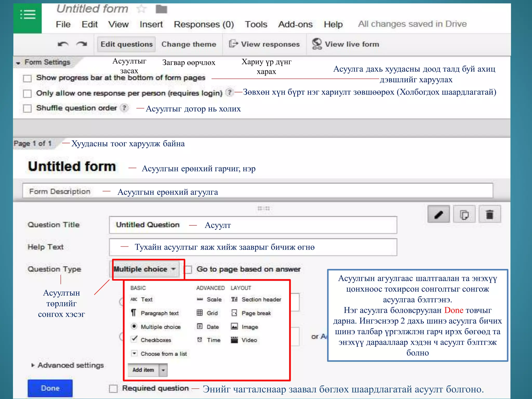This screenshot has height=399, width=532.
Task: Open the Multiple choice question type dropdown
Action: click(x=145, y=269)
